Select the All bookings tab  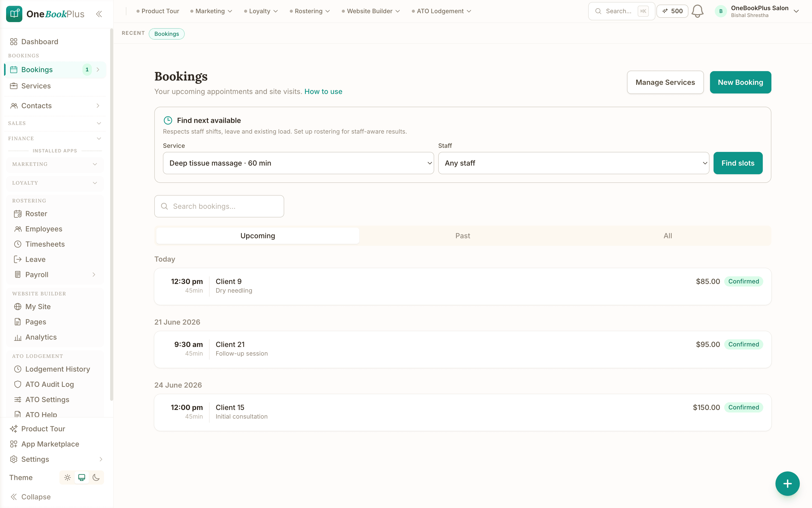point(668,236)
